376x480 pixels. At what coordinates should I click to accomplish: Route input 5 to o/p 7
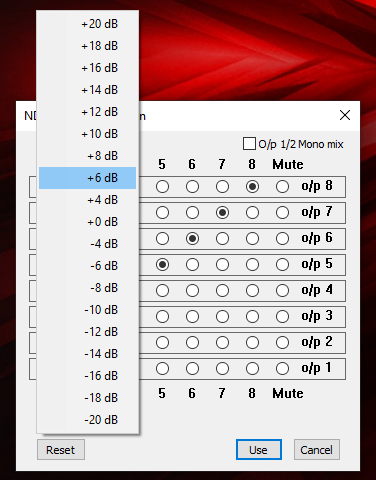[162, 213]
